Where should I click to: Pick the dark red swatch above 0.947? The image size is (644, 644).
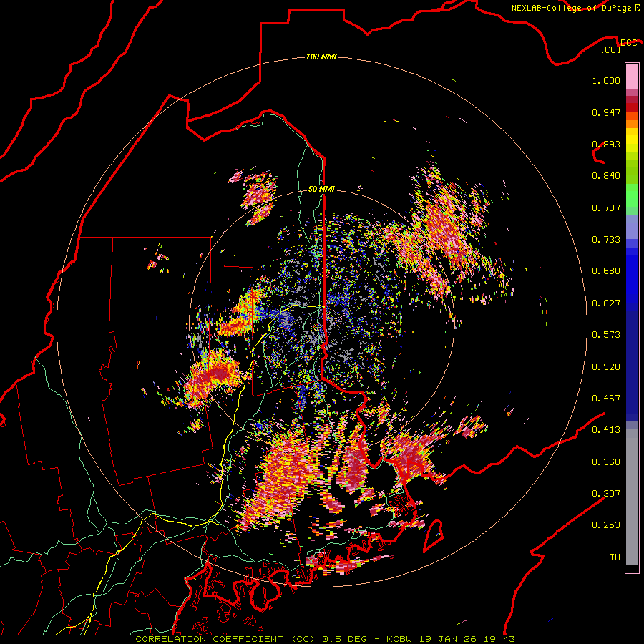tap(632, 107)
